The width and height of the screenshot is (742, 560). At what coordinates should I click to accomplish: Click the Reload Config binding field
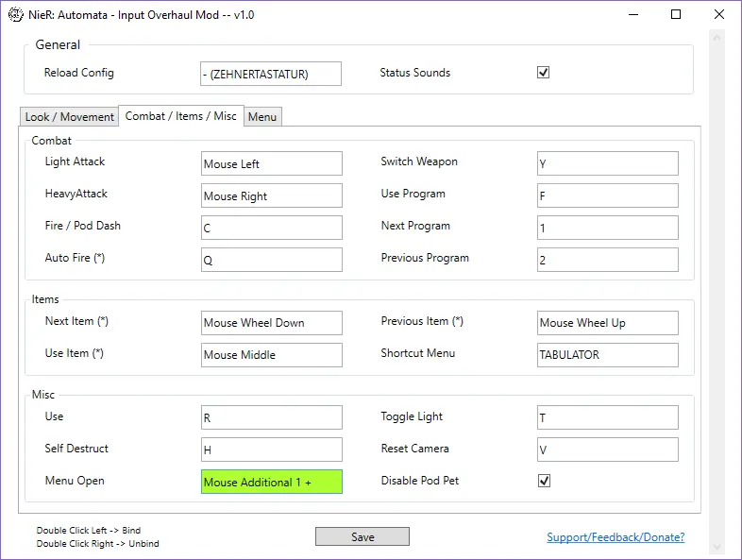(x=271, y=74)
